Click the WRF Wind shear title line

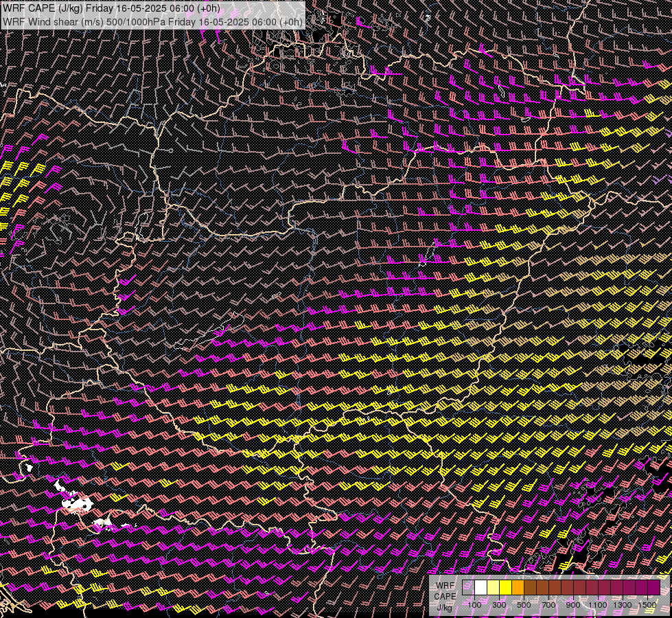click(x=152, y=22)
